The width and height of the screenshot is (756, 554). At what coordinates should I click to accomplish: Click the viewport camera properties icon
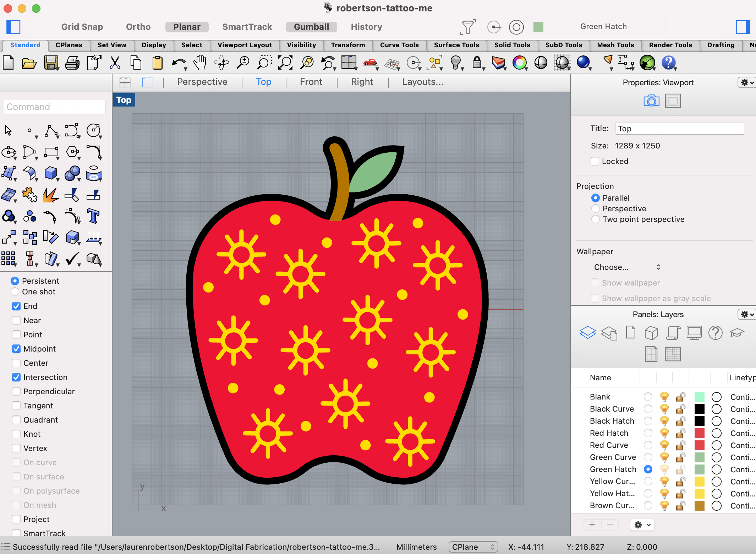coord(651,101)
